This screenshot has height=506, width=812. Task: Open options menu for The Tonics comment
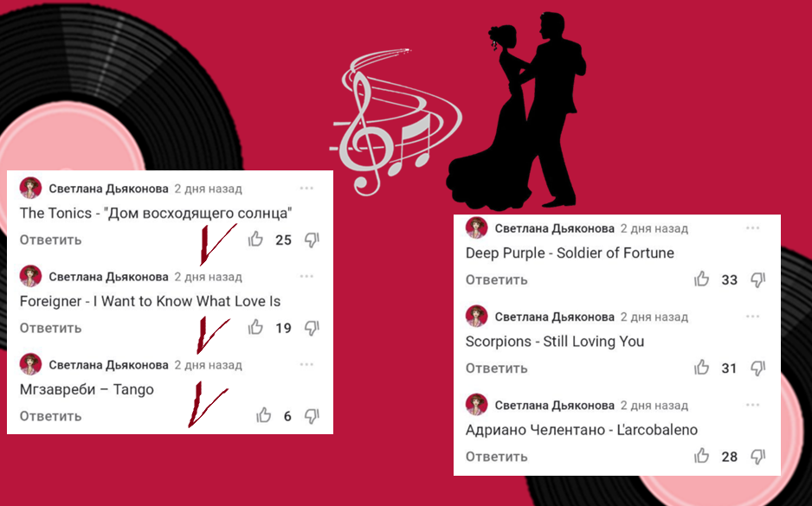tap(306, 189)
